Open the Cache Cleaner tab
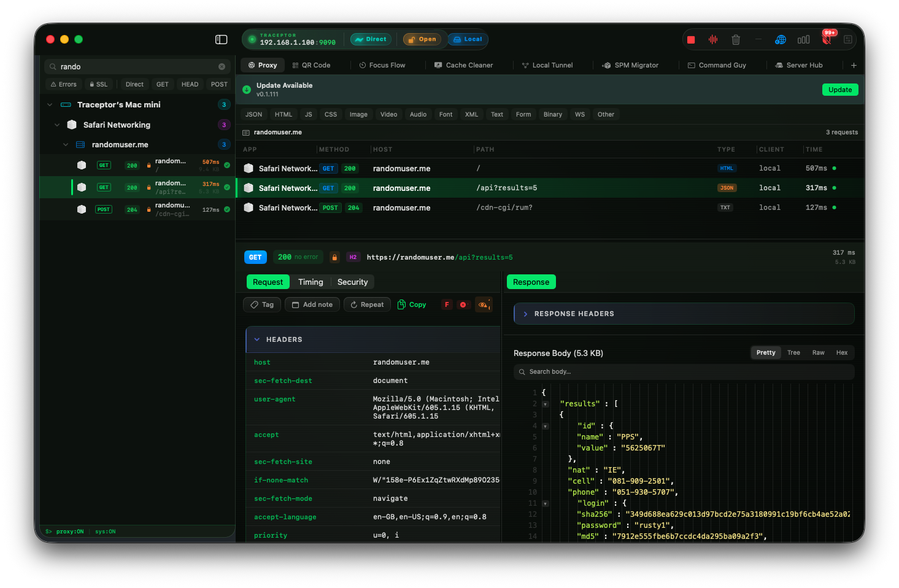The height and width of the screenshot is (588, 899). [x=463, y=66]
